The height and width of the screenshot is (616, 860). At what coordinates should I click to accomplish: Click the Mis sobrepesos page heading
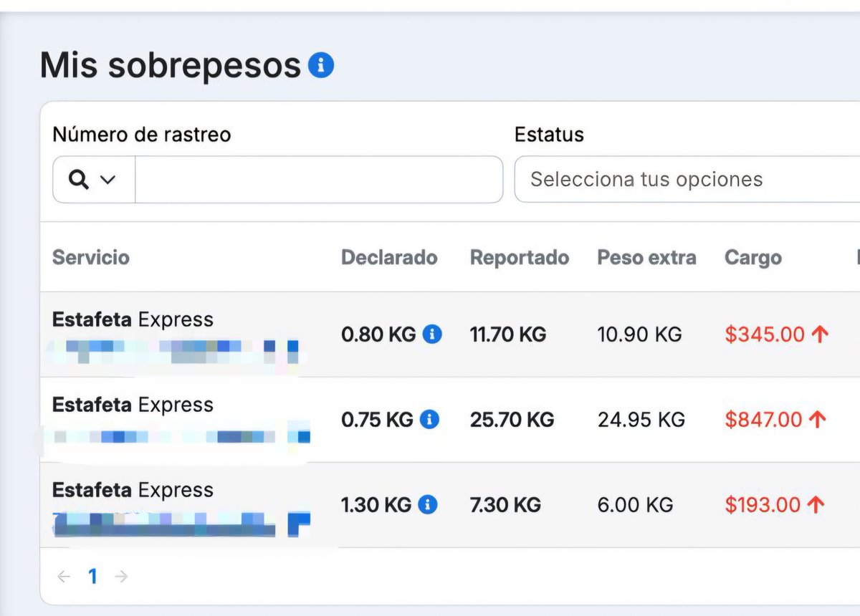(x=171, y=65)
